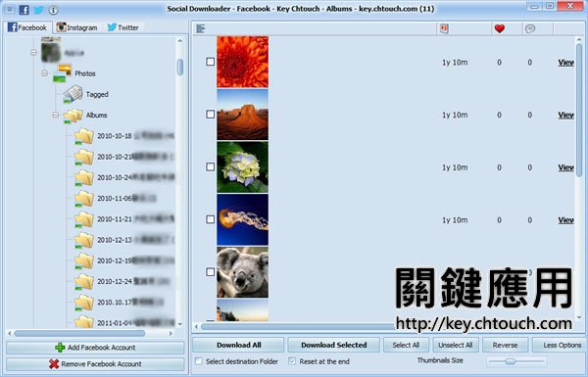The height and width of the screenshot is (377, 588).
Task: Click Download All button
Action: click(238, 345)
